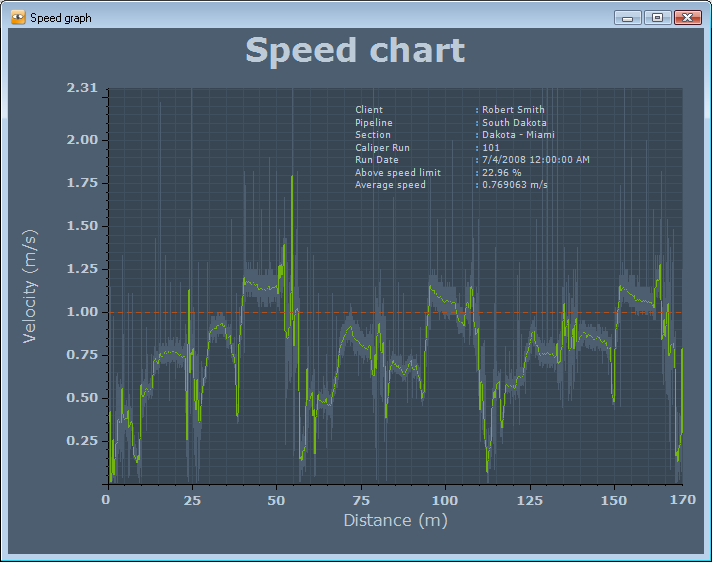Click the 1.50 velocity axis tick label
712x562 pixels.
click(x=82, y=226)
